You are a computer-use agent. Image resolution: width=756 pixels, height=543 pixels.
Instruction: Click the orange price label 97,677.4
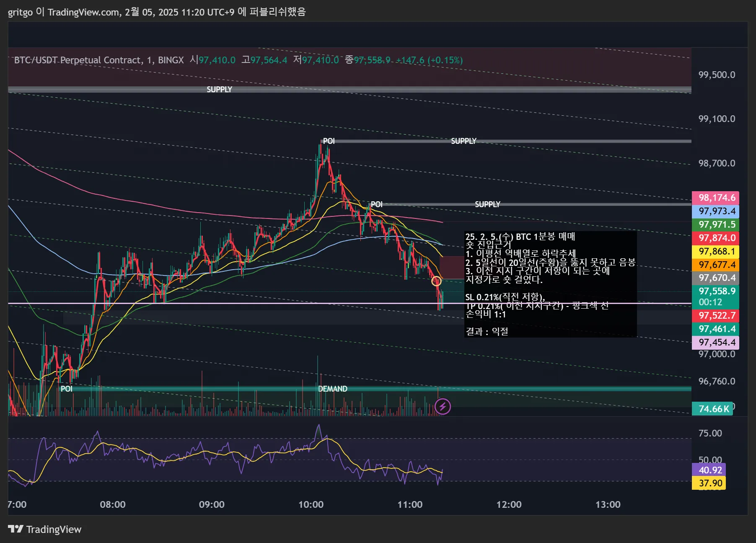tap(715, 265)
